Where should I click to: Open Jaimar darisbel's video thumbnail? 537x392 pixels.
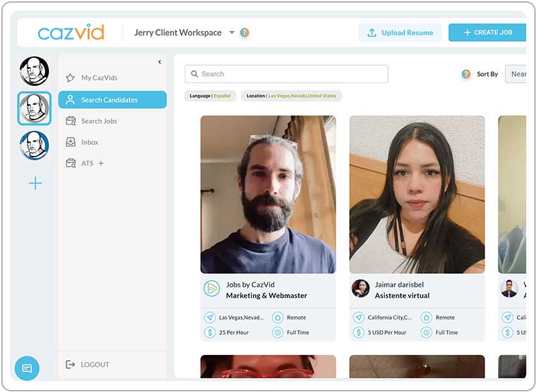point(417,195)
